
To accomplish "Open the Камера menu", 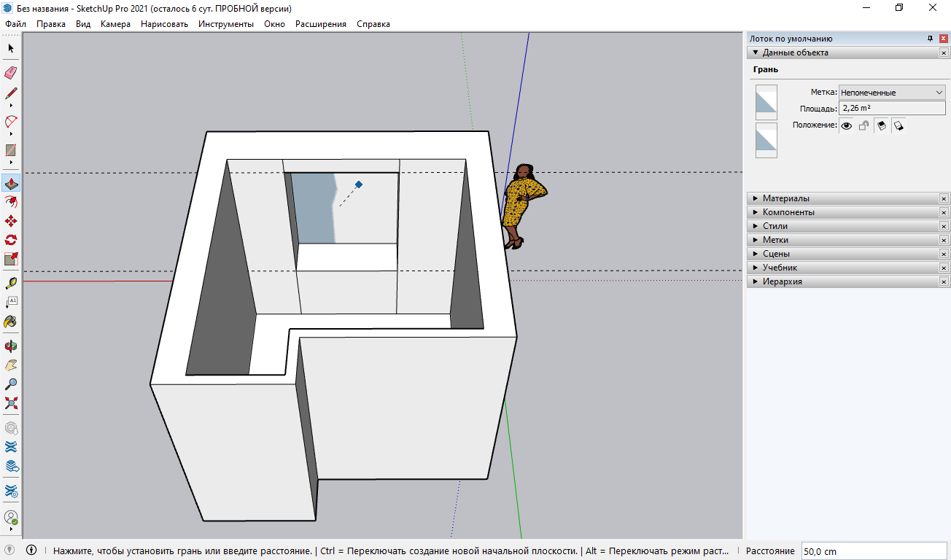I will (116, 24).
